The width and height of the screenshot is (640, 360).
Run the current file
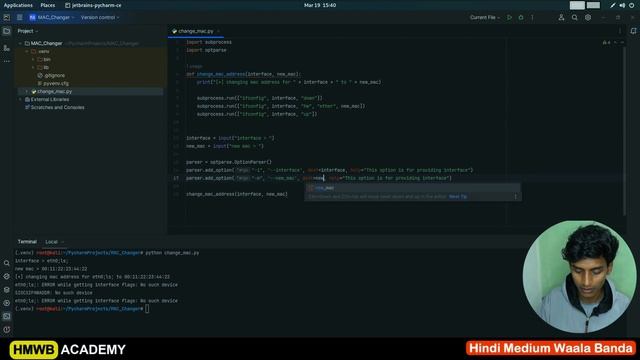point(509,18)
